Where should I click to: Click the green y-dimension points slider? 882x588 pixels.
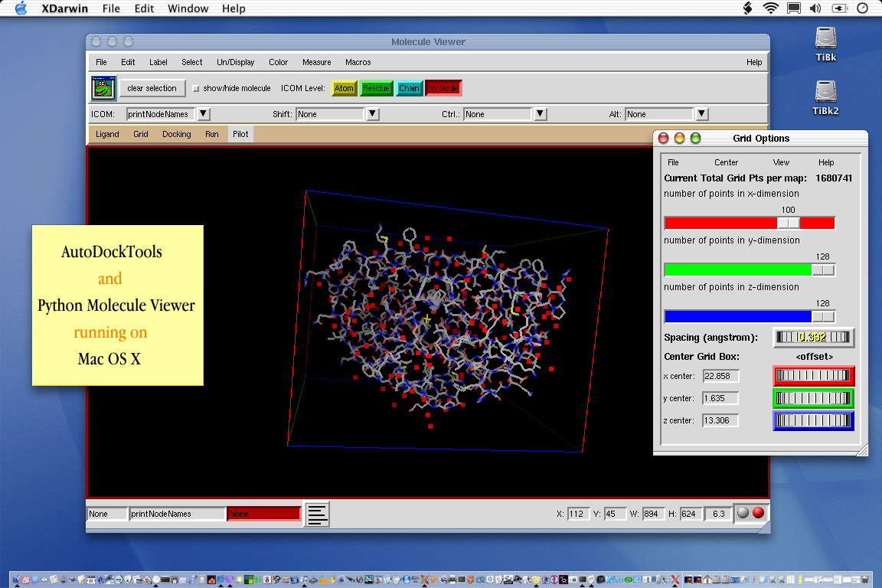(750, 270)
